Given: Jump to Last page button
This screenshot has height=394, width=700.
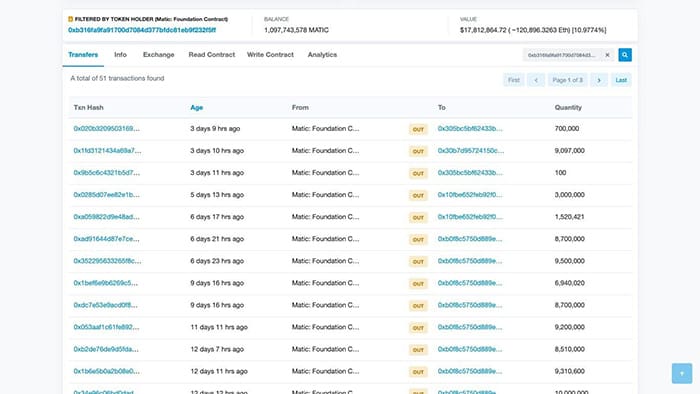Looking at the screenshot, I should coord(621,80).
